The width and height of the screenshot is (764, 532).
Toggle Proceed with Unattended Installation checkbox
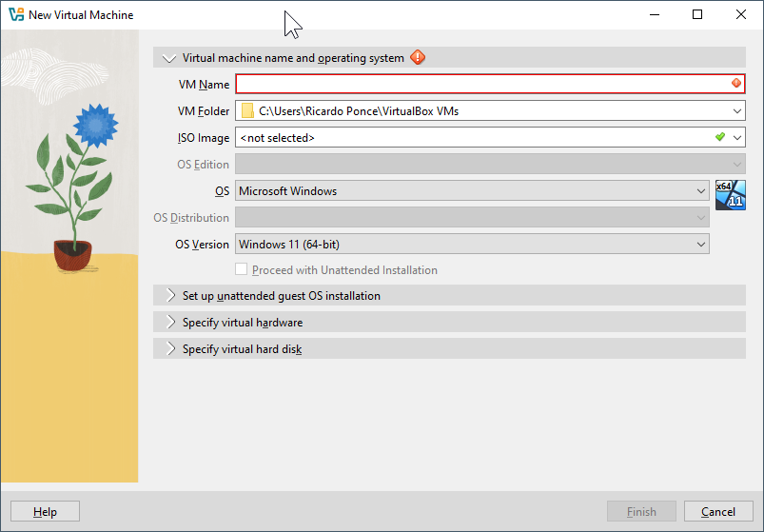click(x=241, y=269)
